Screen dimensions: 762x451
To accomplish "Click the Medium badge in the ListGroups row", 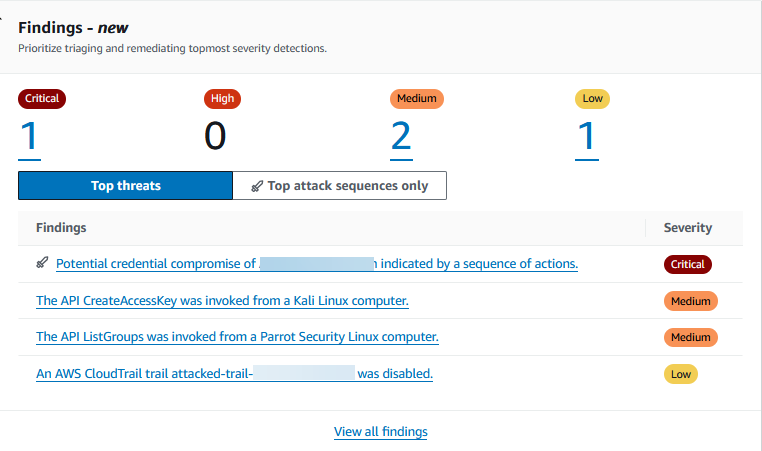I will pos(690,338).
